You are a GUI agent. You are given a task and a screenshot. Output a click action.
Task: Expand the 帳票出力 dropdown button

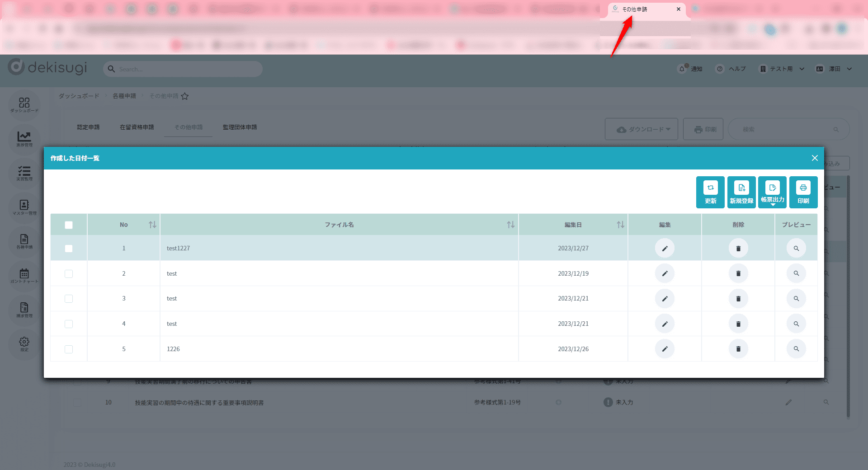pos(772,192)
